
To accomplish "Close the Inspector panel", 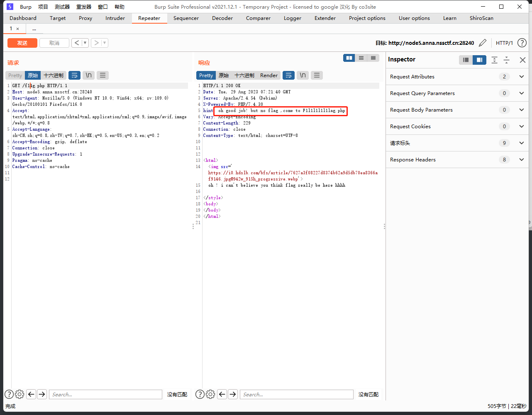I will click(522, 60).
